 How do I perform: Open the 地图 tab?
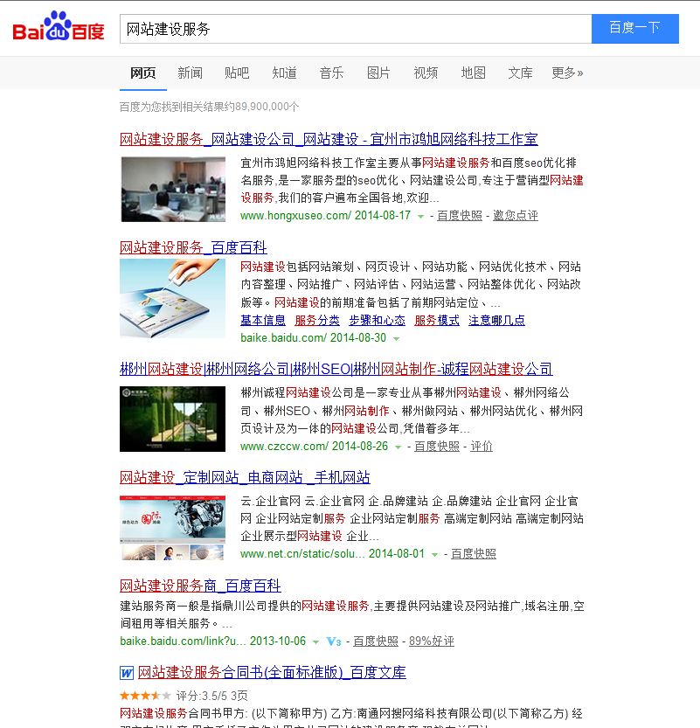[473, 73]
